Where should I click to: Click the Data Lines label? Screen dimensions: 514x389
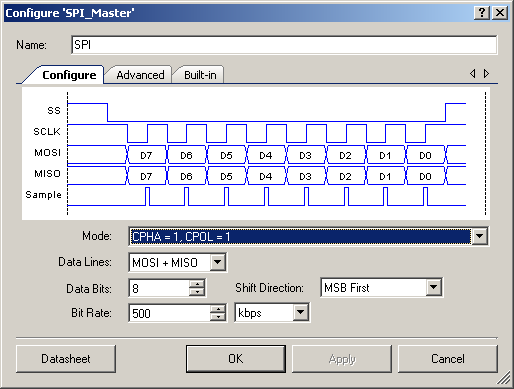click(85, 262)
